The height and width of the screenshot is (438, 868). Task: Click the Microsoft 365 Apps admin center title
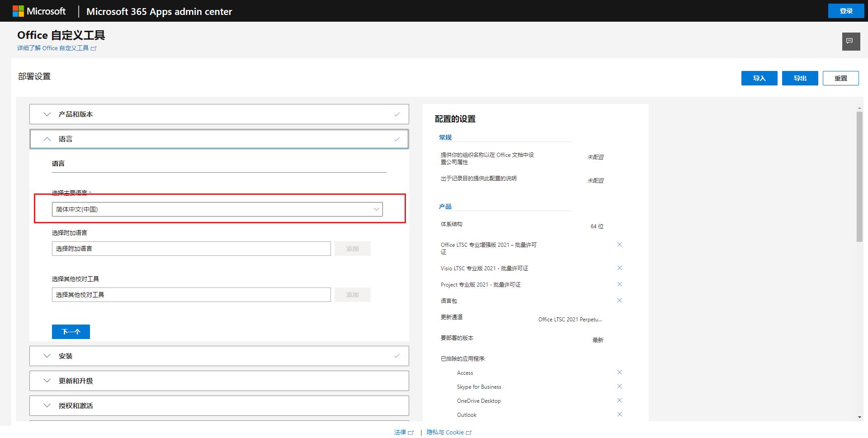coord(159,11)
